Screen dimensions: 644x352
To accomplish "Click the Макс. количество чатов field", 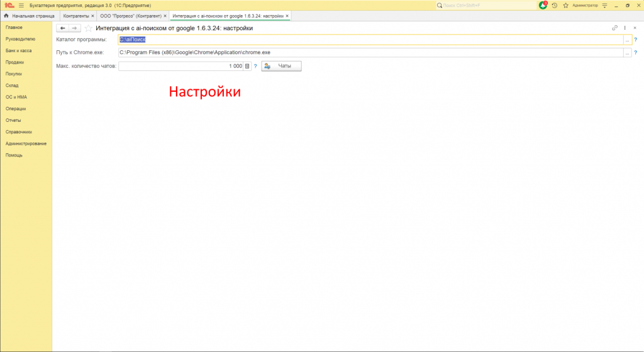I will [x=180, y=66].
